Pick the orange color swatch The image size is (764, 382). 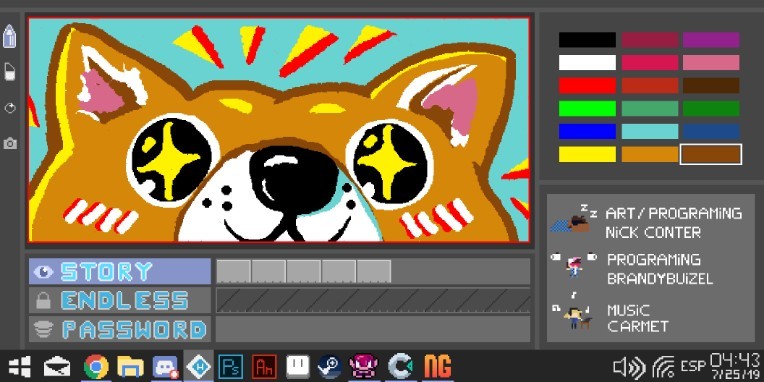pos(650,154)
